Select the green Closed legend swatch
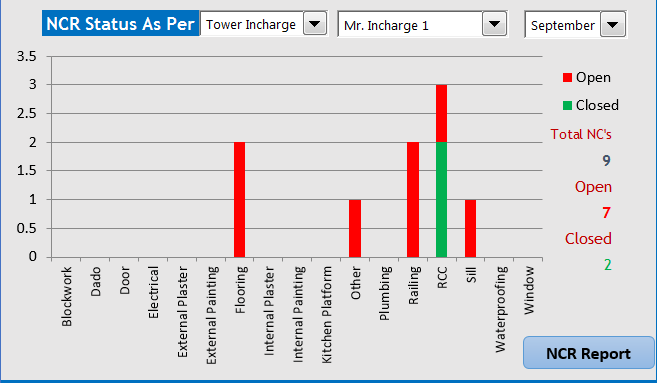The image size is (657, 383). (567, 105)
